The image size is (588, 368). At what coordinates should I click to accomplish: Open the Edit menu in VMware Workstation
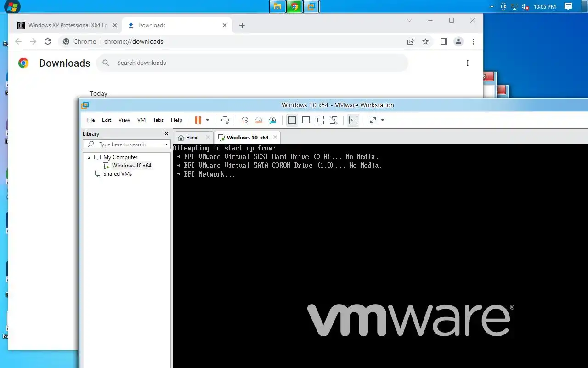pyautogui.click(x=107, y=120)
